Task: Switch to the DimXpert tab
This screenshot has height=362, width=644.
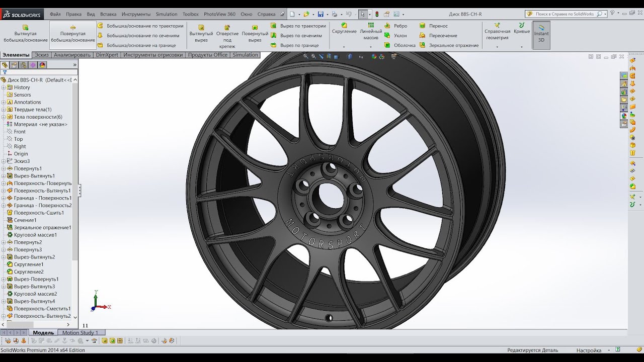Action: click(x=107, y=55)
